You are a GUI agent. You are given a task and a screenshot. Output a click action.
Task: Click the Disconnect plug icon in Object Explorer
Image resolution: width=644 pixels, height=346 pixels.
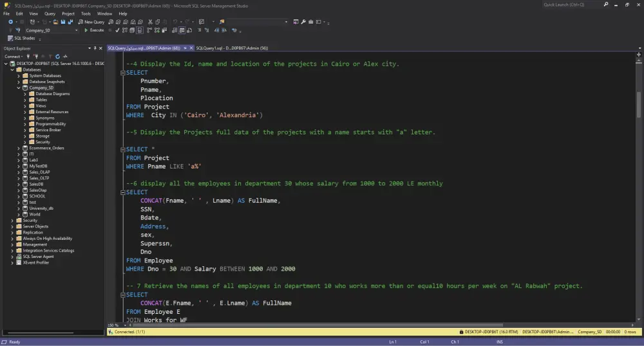(35, 57)
